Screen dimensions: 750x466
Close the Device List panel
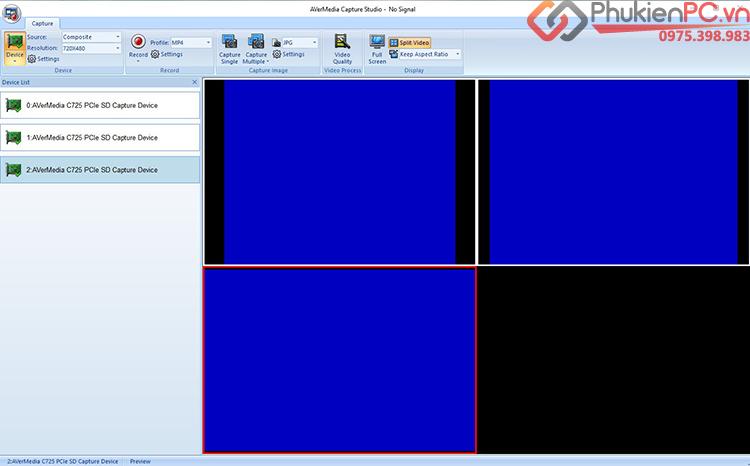point(195,82)
